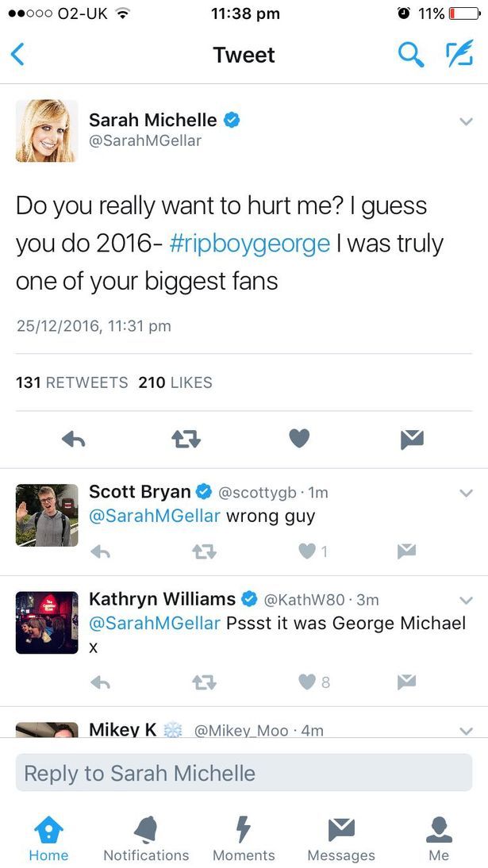Send Sarah Michelle's tweet via direct message
The image size is (488, 868).
(412, 437)
